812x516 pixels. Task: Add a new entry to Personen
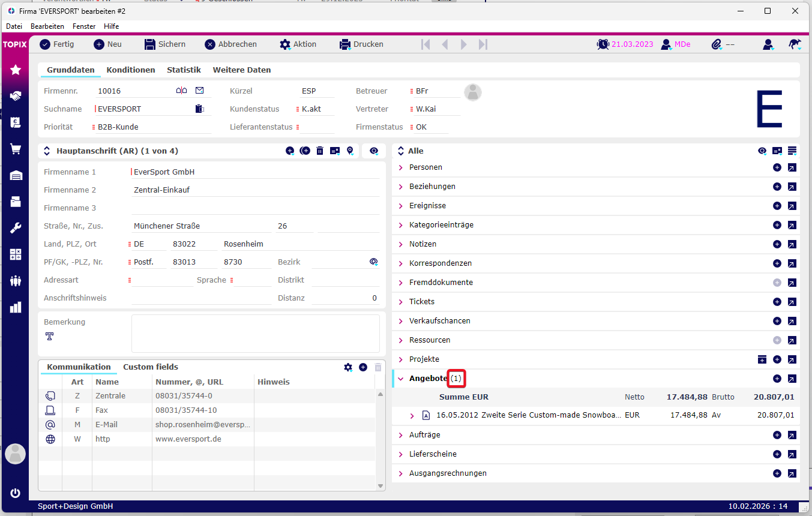click(777, 167)
